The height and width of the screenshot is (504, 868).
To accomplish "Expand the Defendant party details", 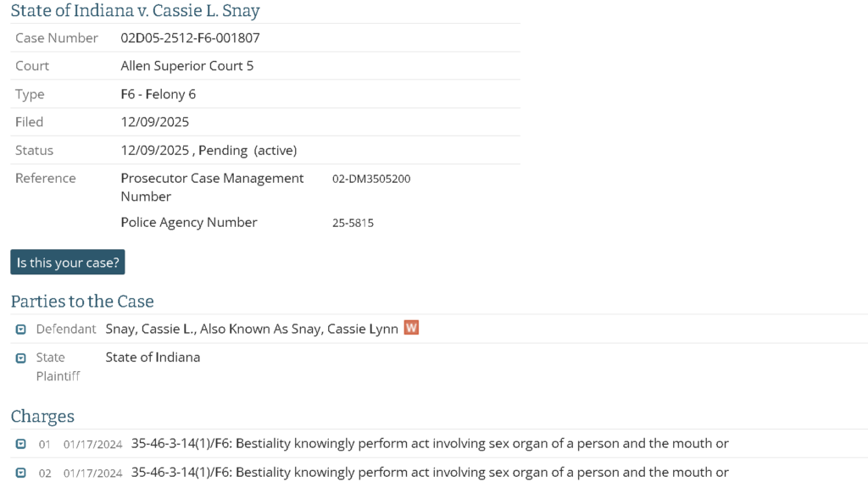I will (x=21, y=329).
